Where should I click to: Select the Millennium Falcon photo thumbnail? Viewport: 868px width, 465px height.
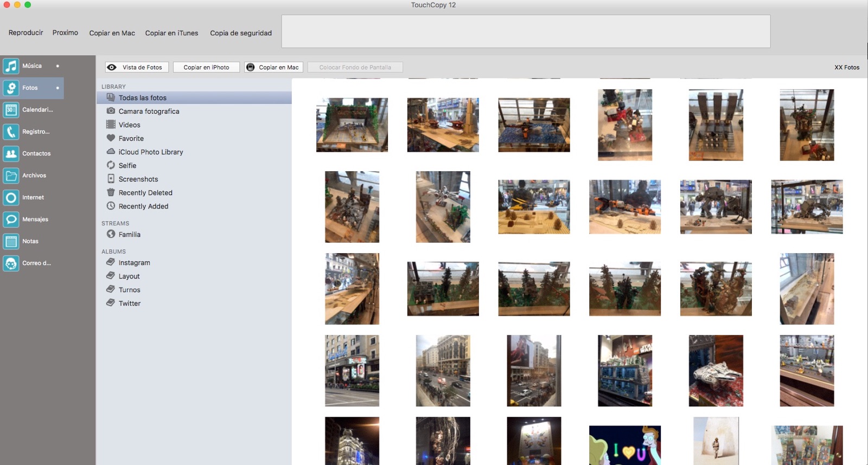point(716,371)
